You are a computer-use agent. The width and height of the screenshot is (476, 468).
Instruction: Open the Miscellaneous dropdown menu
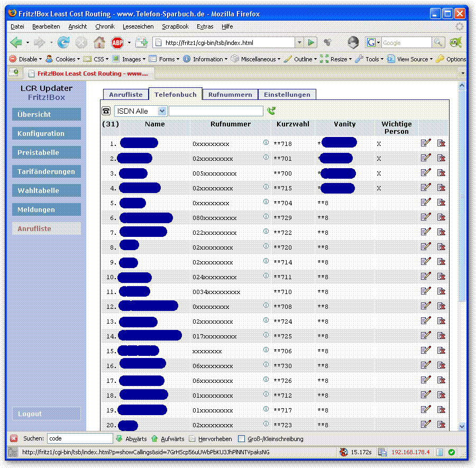click(255, 59)
